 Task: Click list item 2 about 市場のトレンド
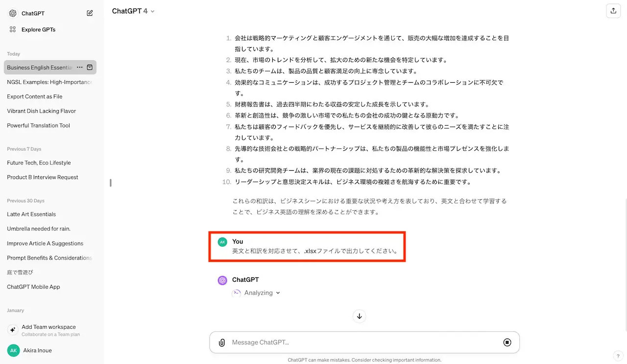[x=341, y=60]
